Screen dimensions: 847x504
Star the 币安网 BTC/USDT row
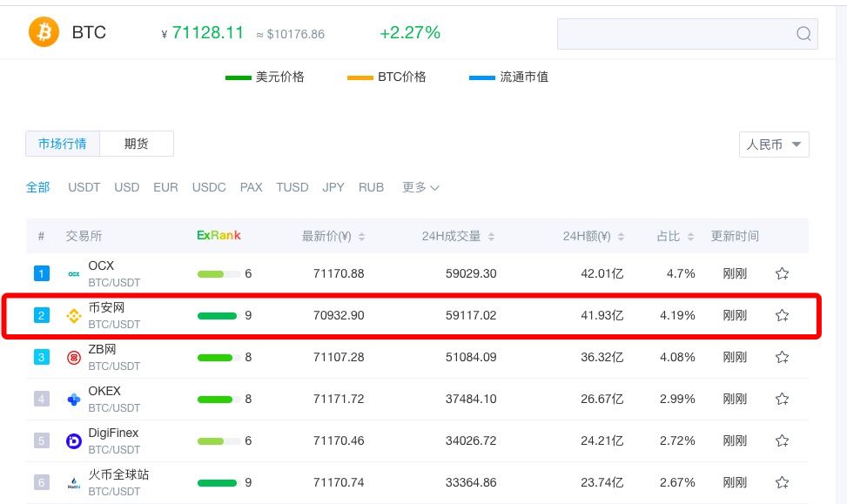[x=782, y=315]
